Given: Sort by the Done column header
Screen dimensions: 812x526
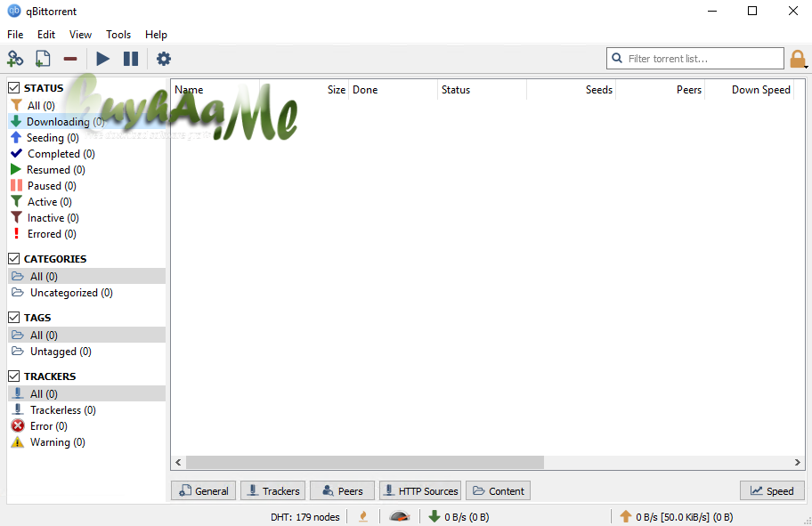Looking at the screenshot, I should tap(393, 90).
